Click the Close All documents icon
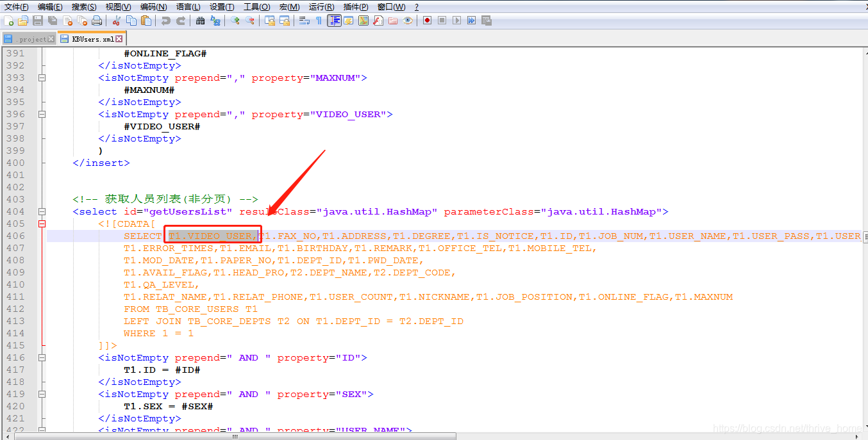 click(82, 20)
